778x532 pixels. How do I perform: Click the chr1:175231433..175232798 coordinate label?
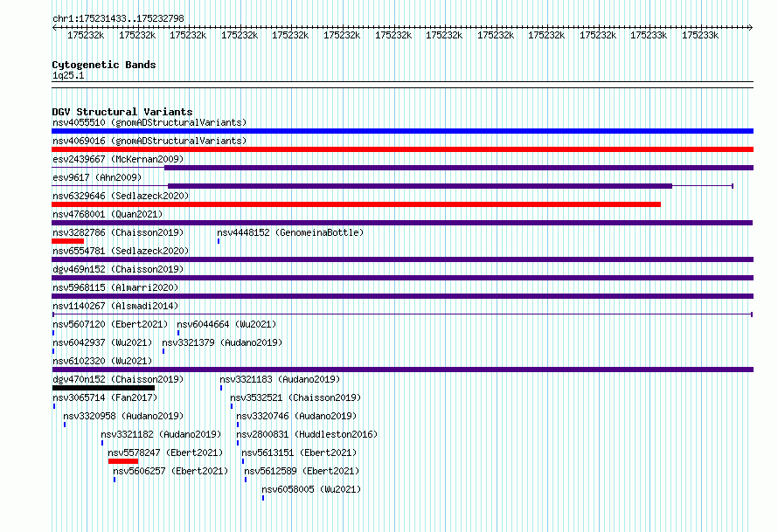click(x=118, y=18)
